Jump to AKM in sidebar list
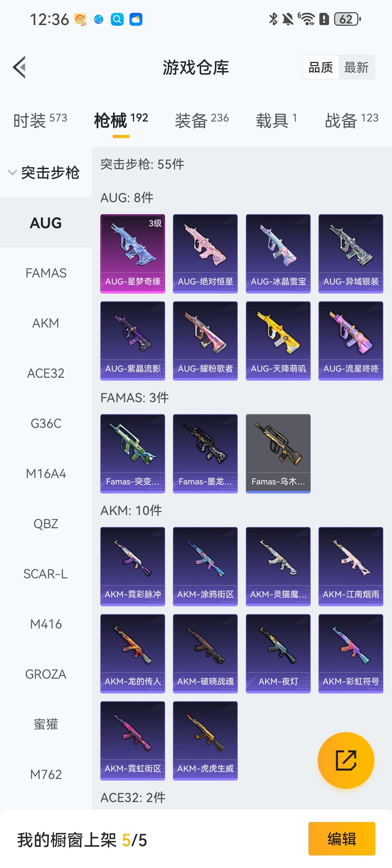Screen dimensions: 392x868 coord(46,323)
